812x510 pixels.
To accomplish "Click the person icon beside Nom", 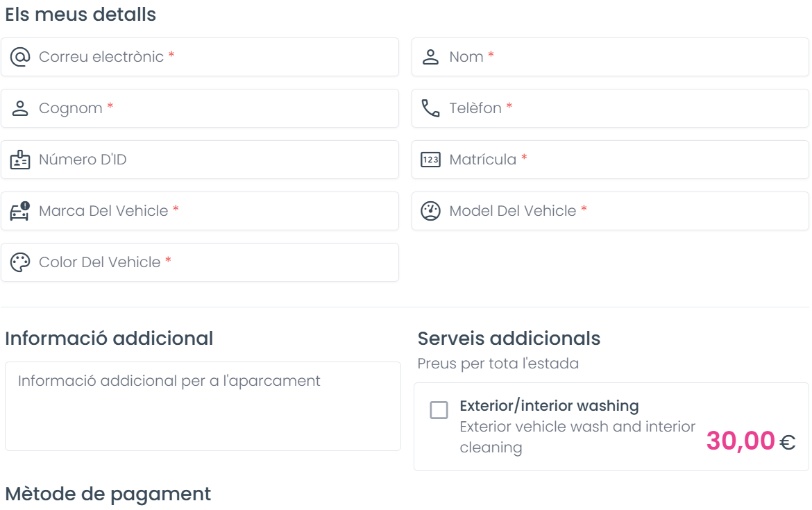I will (431, 57).
